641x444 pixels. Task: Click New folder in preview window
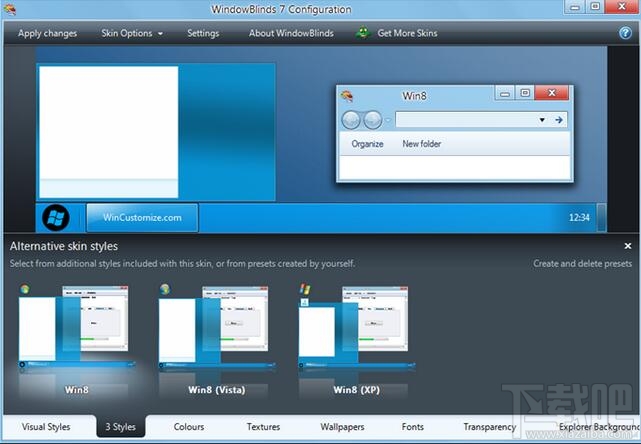click(422, 144)
